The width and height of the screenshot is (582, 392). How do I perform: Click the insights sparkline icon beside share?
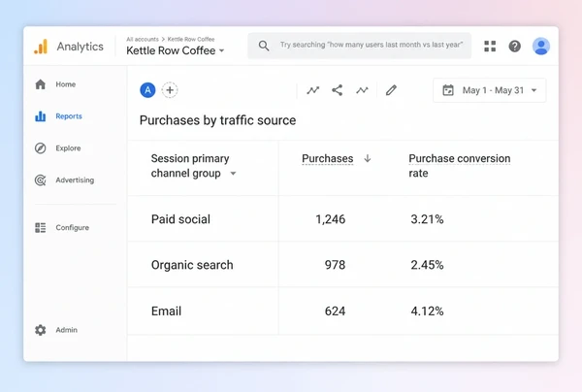(362, 90)
